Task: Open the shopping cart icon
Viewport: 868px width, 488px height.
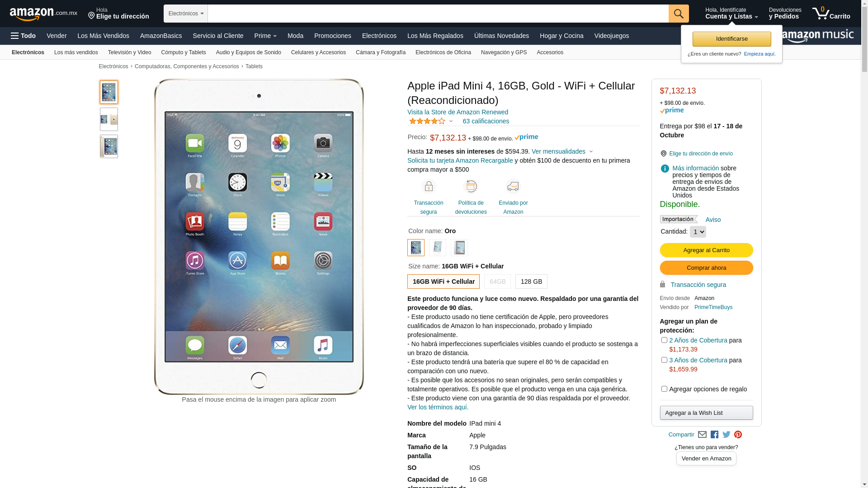Action: [x=831, y=14]
